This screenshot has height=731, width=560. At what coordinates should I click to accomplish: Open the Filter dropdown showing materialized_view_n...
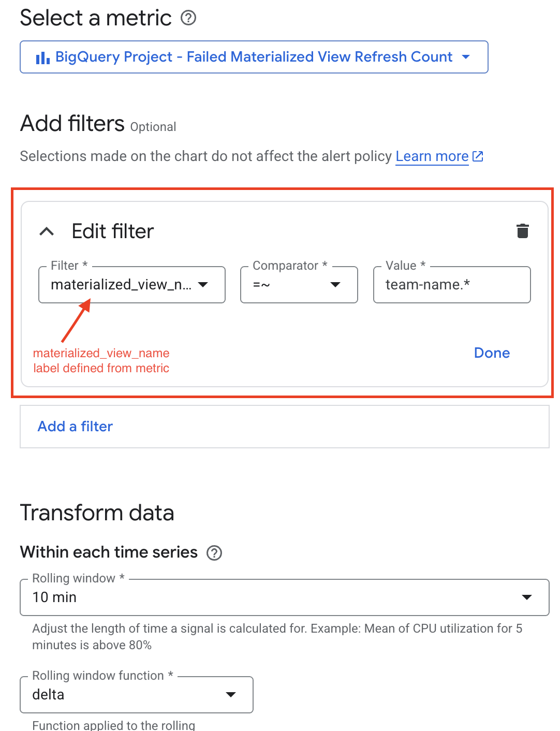132,285
